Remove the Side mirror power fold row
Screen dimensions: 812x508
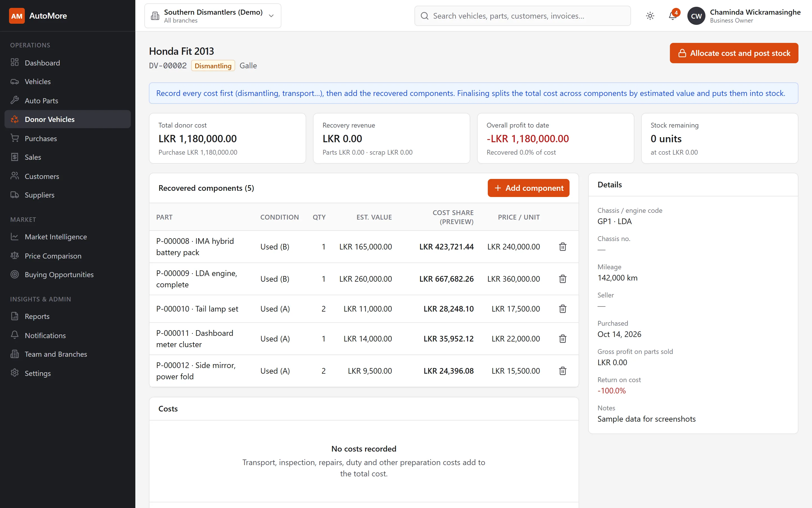click(563, 371)
